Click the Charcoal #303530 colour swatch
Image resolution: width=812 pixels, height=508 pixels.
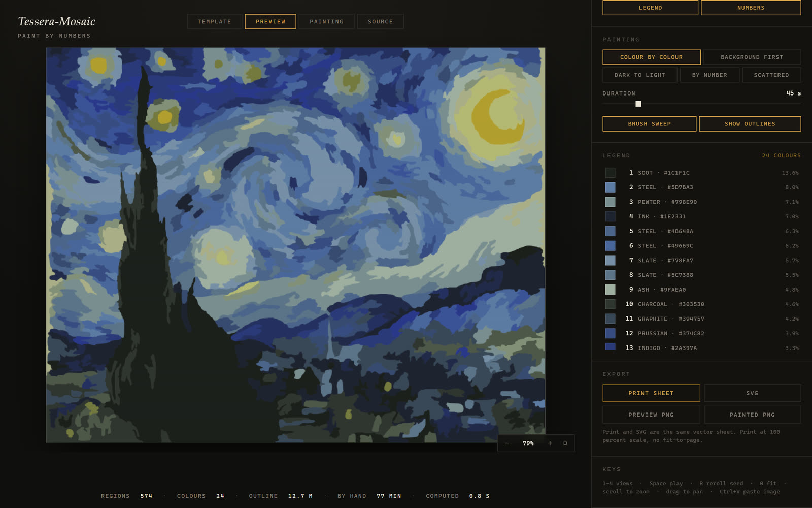610,304
